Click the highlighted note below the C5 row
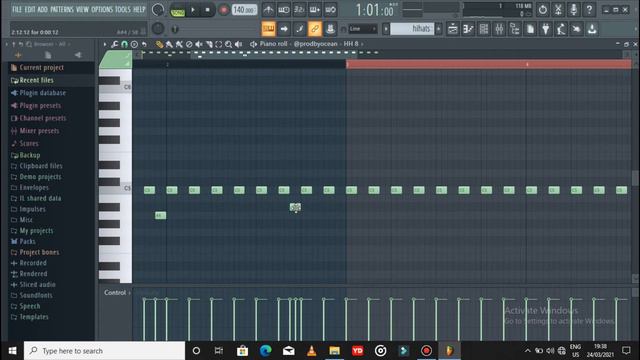 (295, 208)
